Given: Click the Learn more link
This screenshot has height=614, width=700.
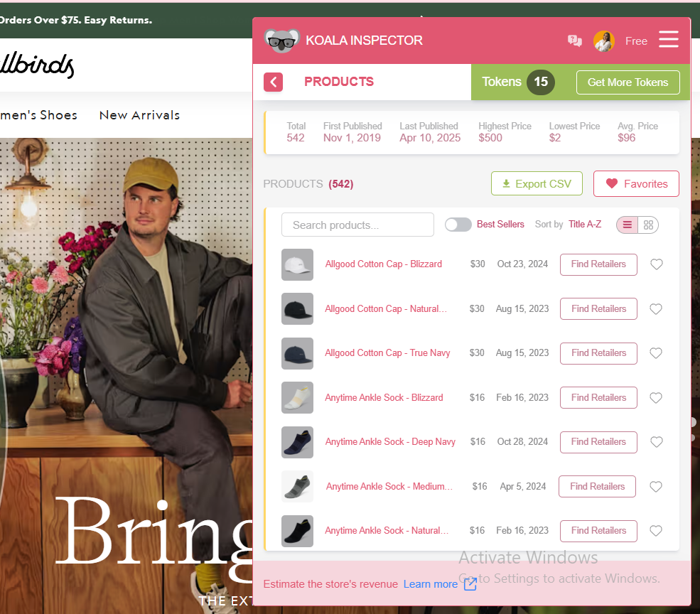Looking at the screenshot, I should pos(431,584).
